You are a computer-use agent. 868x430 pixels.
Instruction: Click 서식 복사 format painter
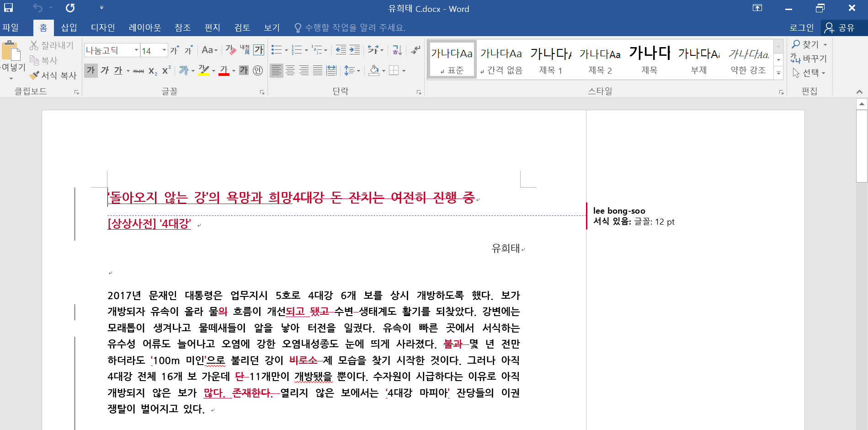[x=53, y=75]
